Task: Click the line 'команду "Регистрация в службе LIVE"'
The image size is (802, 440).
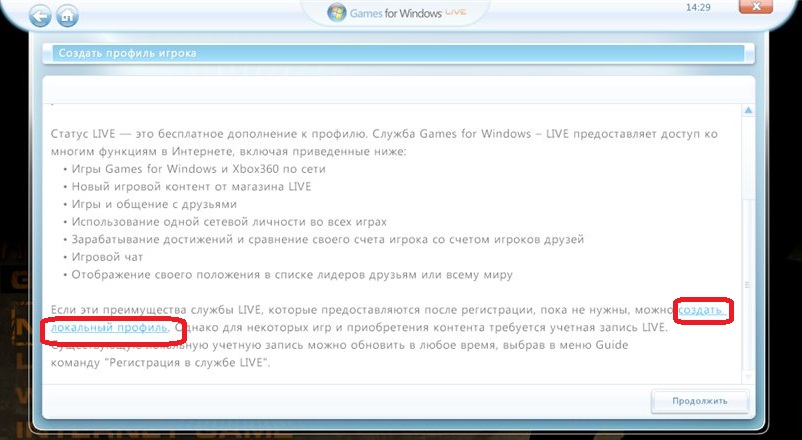Action: point(160,363)
